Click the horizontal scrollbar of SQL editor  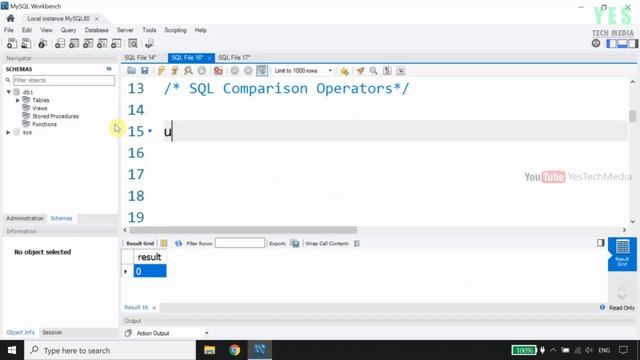point(243,230)
